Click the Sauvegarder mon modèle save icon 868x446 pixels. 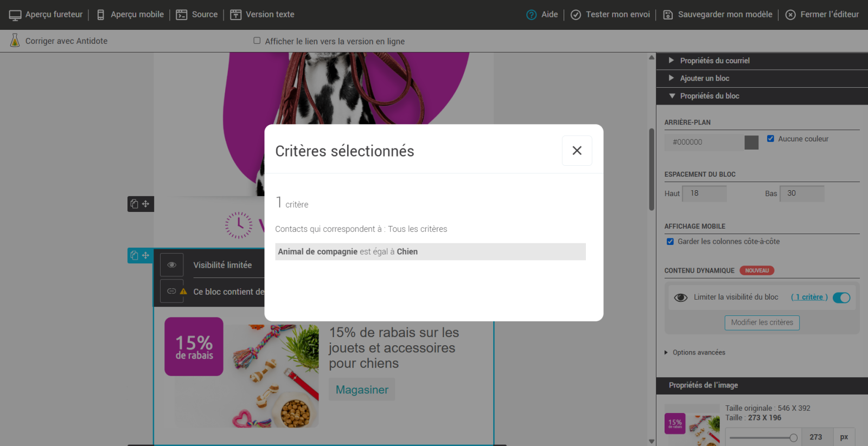[x=668, y=15]
